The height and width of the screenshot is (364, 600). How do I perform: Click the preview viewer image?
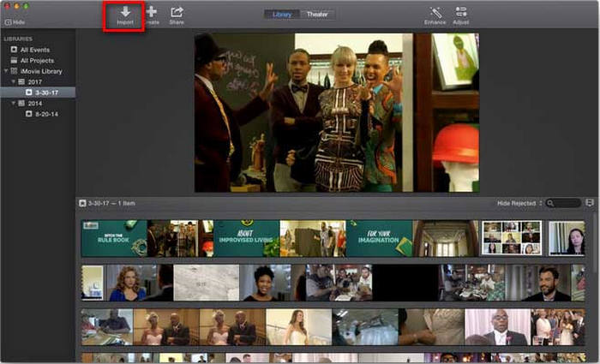coord(337,112)
